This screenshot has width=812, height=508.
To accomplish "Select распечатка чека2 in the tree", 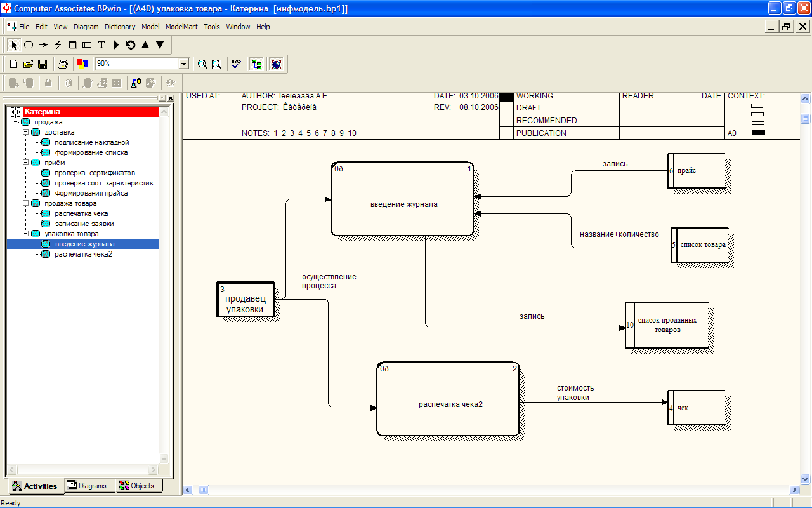I will (84, 254).
